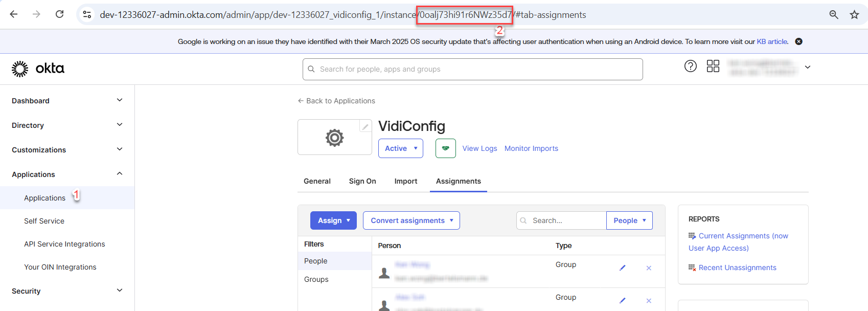Click the search for people, apps and groups field

click(472, 69)
